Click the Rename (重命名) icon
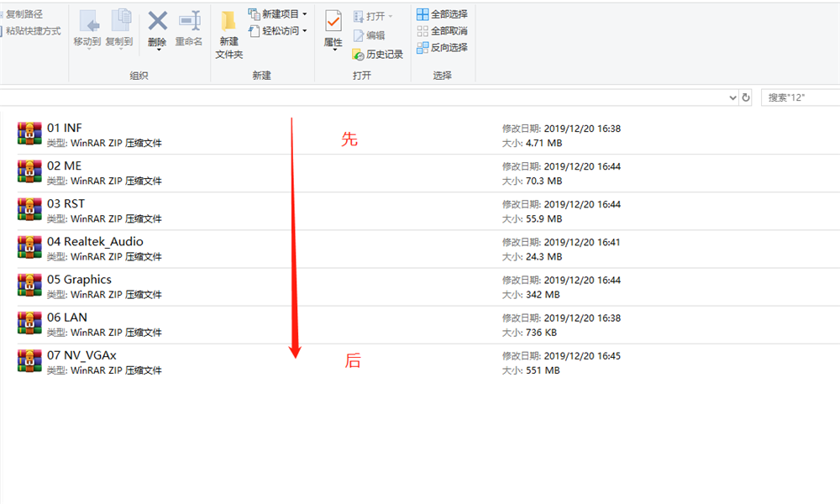This screenshot has height=504, width=840. point(189,22)
